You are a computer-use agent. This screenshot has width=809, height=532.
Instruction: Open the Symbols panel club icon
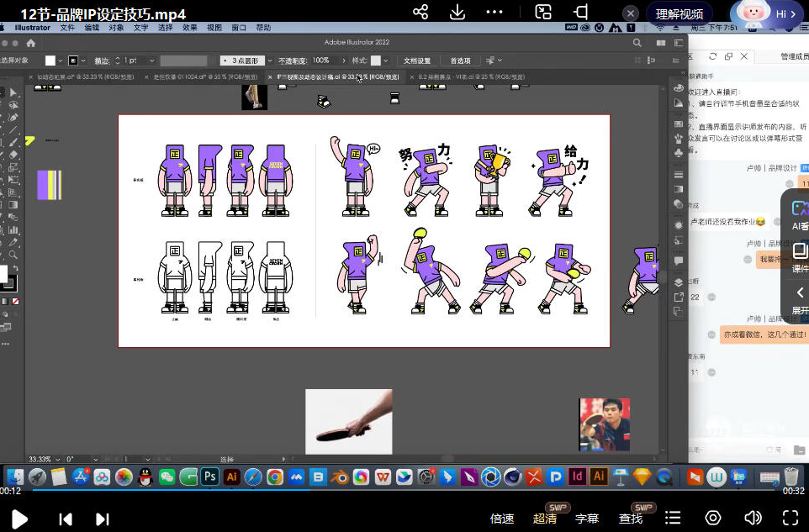[x=679, y=153]
